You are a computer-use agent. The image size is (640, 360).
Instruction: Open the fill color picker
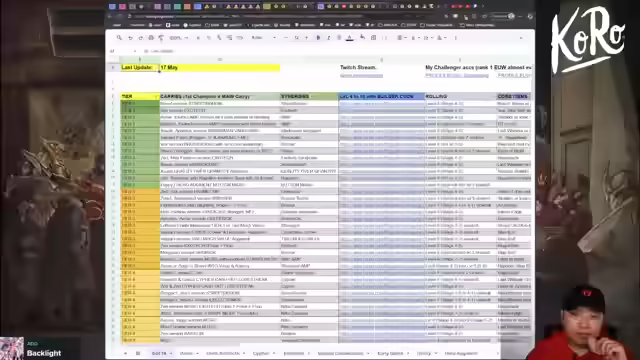point(362,37)
